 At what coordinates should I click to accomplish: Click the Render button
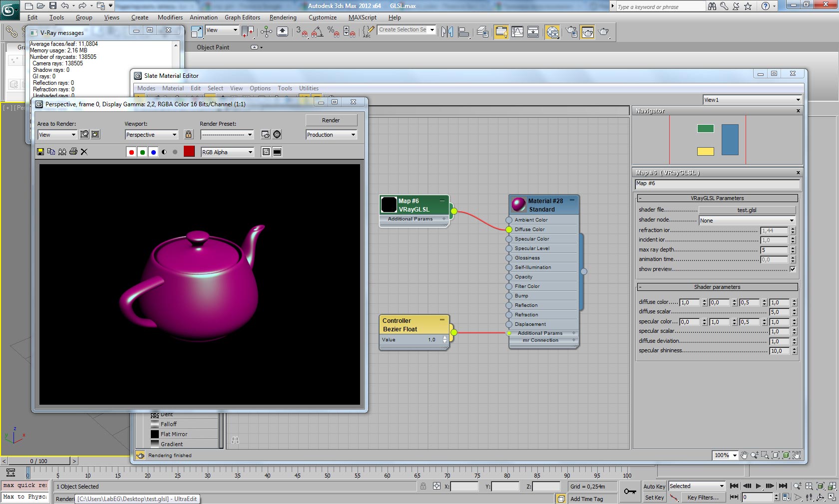pyautogui.click(x=331, y=120)
